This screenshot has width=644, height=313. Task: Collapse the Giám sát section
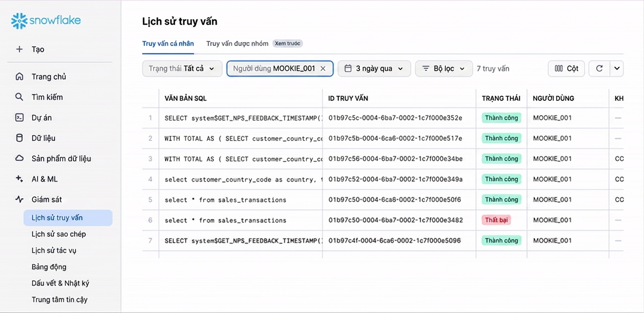(47, 199)
